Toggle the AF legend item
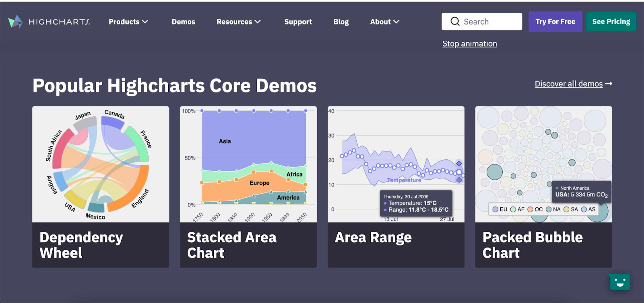 (517, 209)
